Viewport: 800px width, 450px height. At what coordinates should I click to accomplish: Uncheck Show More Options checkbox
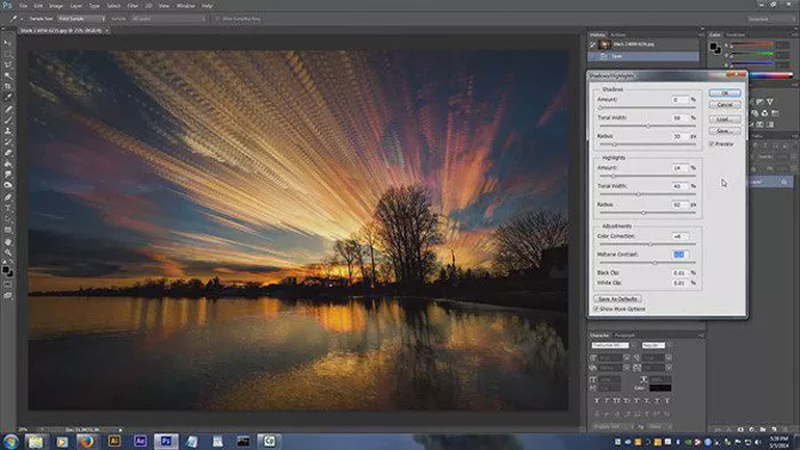(x=598, y=308)
